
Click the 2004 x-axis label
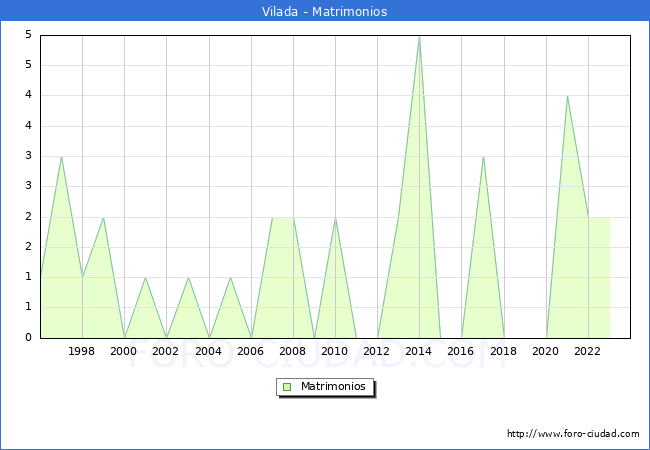pyautogui.click(x=208, y=351)
